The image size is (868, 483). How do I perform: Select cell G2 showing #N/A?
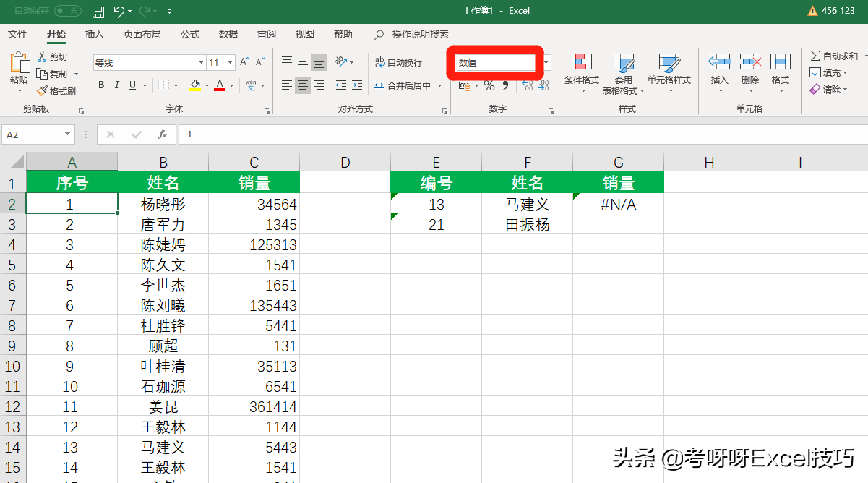(618, 205)
